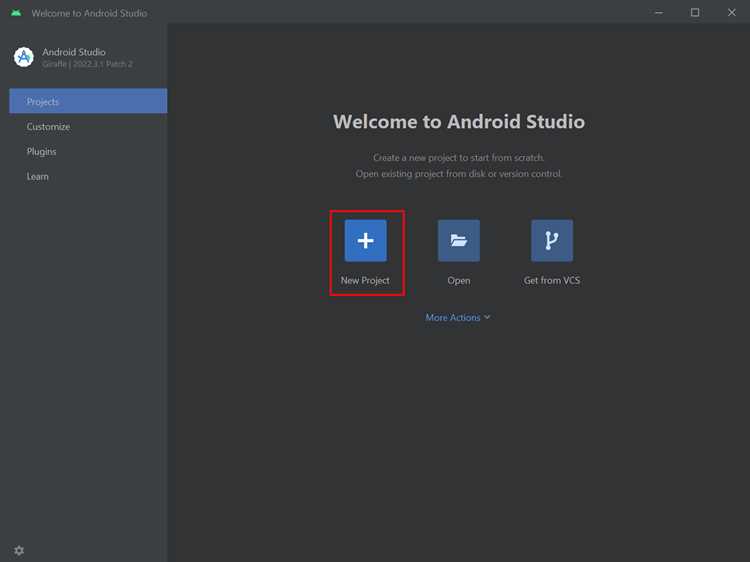The height and width of the screenshot is (562, 750).
Task: Click the Android Studio logo in sidebar
Action: (23, 57)
